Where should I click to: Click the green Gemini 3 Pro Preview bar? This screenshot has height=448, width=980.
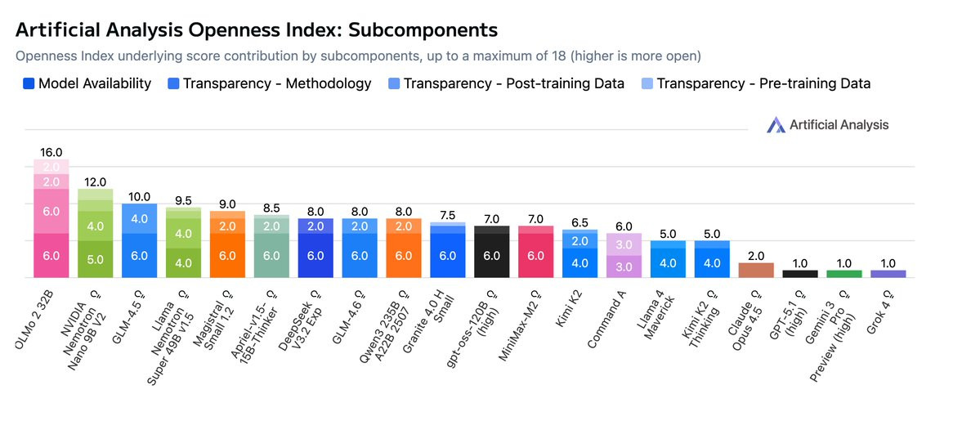click(x=844, y=273)
